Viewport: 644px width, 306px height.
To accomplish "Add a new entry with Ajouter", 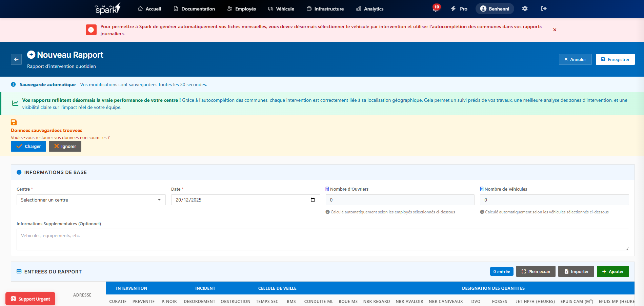I will point(612,271).
